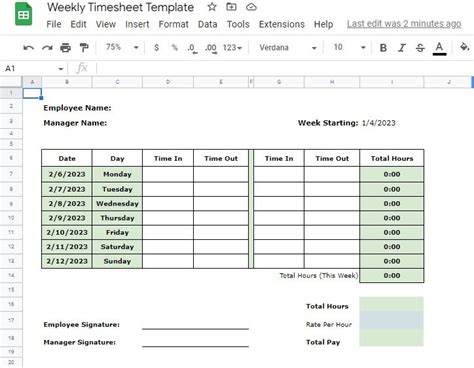Screen dimensions: 474x368
Task: Open the font size 10 dropdown
Action: coord(349,47)
